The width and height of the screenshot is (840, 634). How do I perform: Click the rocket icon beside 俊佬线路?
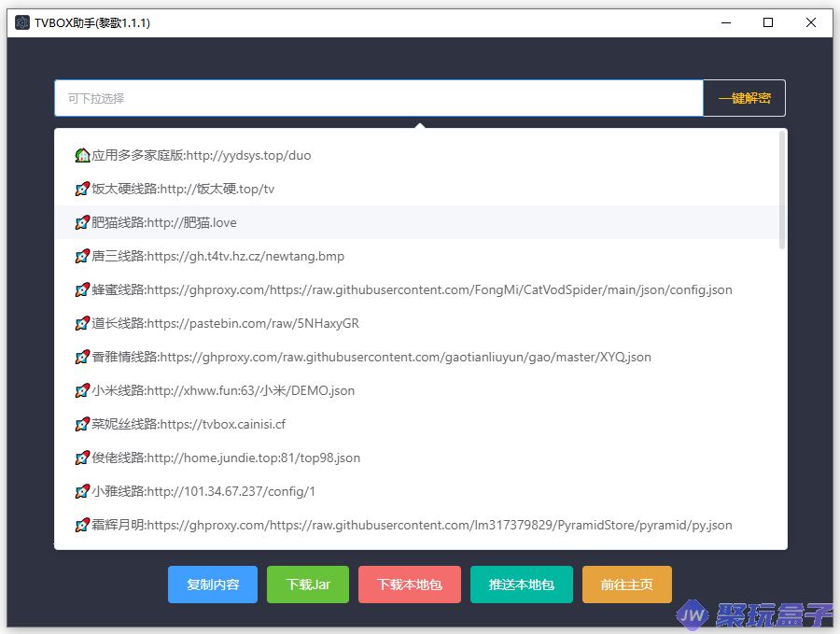pos(82,458)
